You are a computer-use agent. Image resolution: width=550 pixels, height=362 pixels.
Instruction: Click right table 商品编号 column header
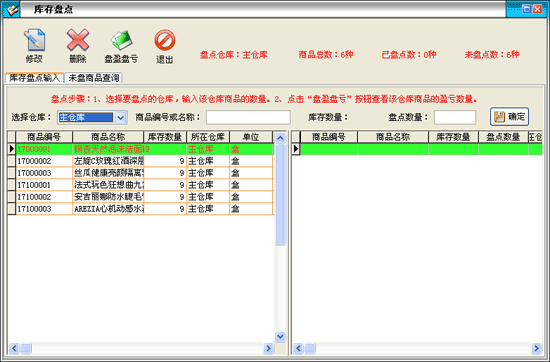coord(329,137)
